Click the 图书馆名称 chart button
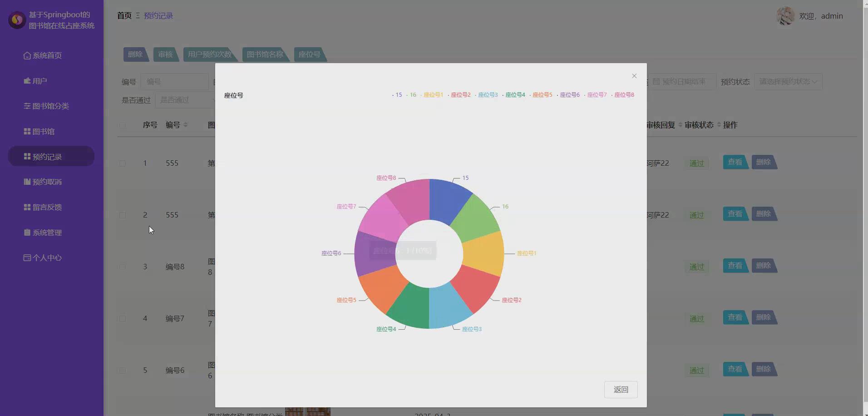The image size is (868, 416). coord(265,54)
